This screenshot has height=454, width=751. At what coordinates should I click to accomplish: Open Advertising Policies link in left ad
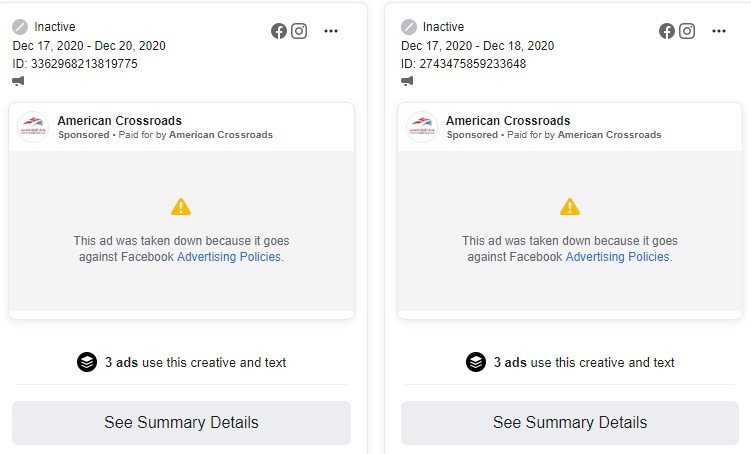point(229,257)
